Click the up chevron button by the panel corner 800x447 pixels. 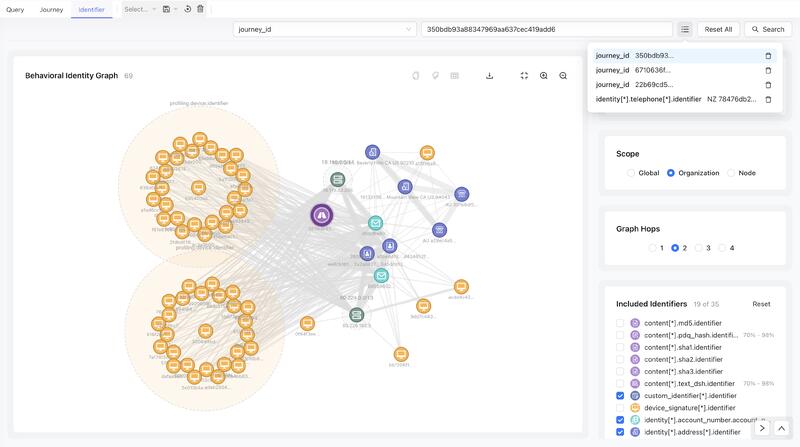pyautogui.click(x=781, y=428)
